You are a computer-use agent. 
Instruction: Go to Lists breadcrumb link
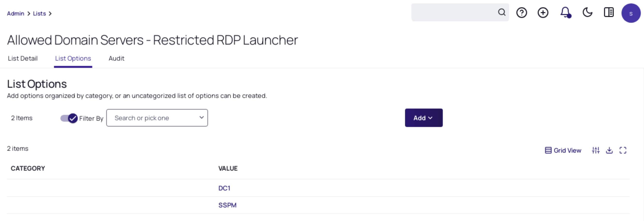pos(39,14)
